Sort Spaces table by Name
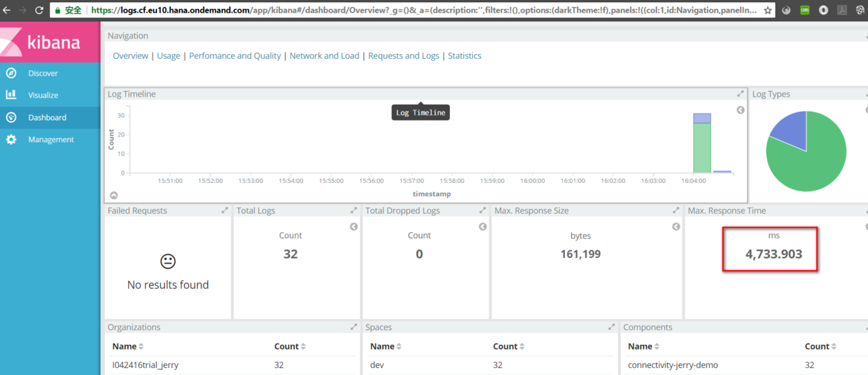Viewport: 868px width, 375px height. coord(384,346)
